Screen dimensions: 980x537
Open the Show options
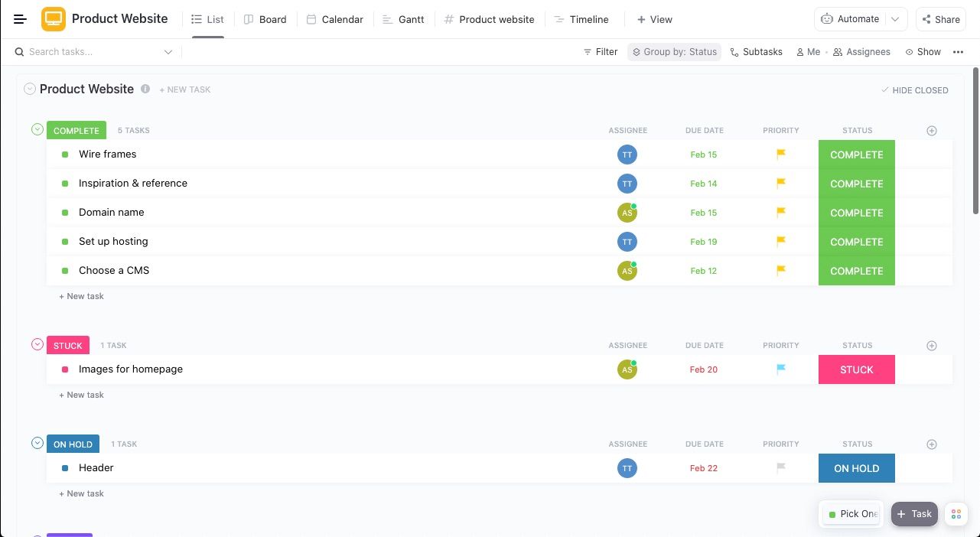[x=923, y=52]
